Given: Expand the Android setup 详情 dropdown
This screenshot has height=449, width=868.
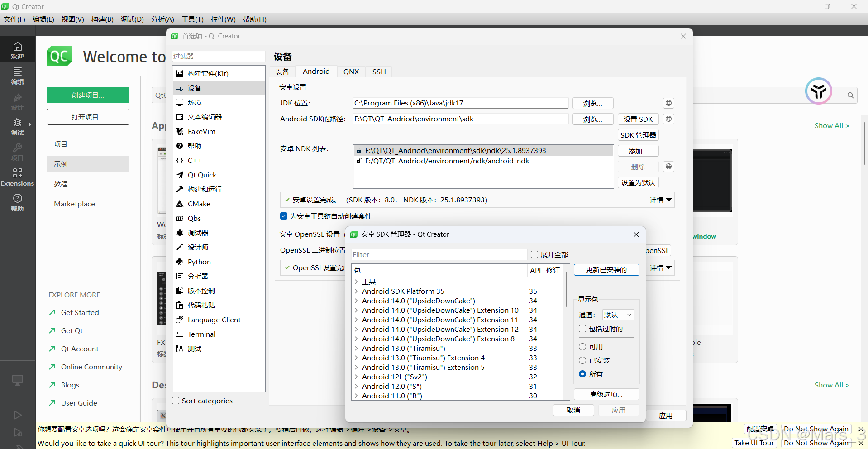Looking at the screenshot, I should 660,200.
